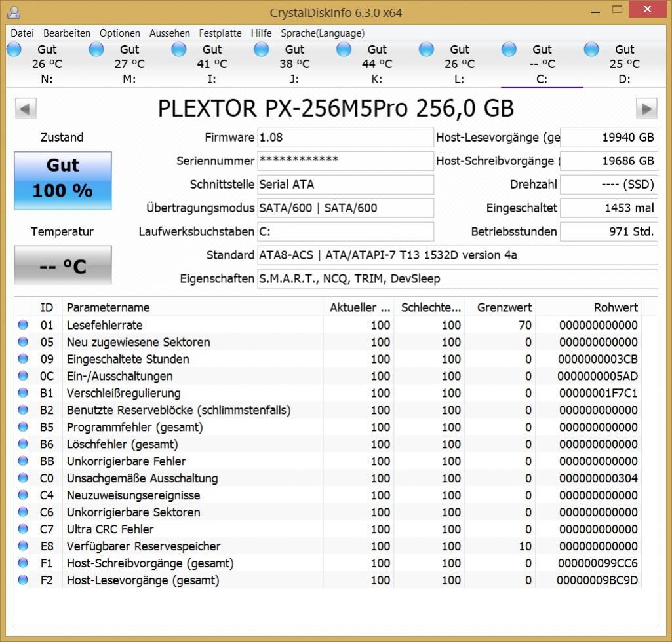Select drive I: showing 41 °C

coord(212,64)
